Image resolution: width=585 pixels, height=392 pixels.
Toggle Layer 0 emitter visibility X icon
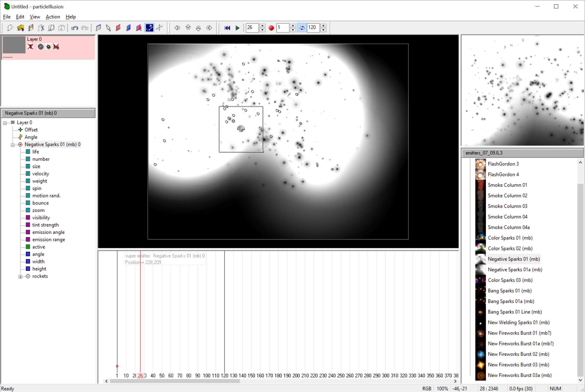[x=30, y=47]
